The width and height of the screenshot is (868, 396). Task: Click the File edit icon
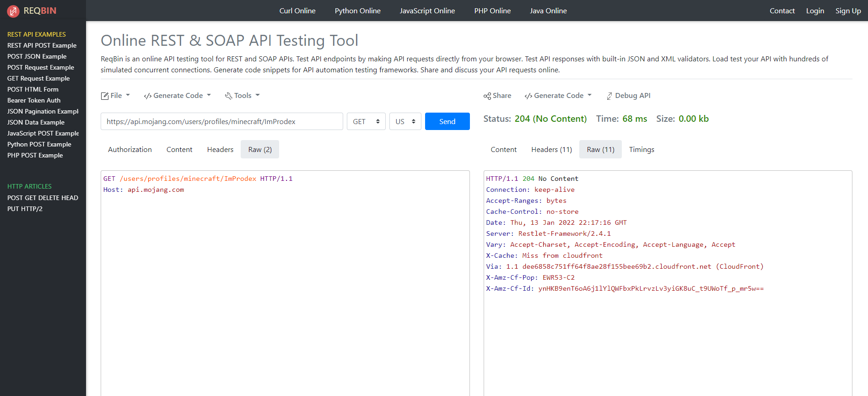(105, 96)
